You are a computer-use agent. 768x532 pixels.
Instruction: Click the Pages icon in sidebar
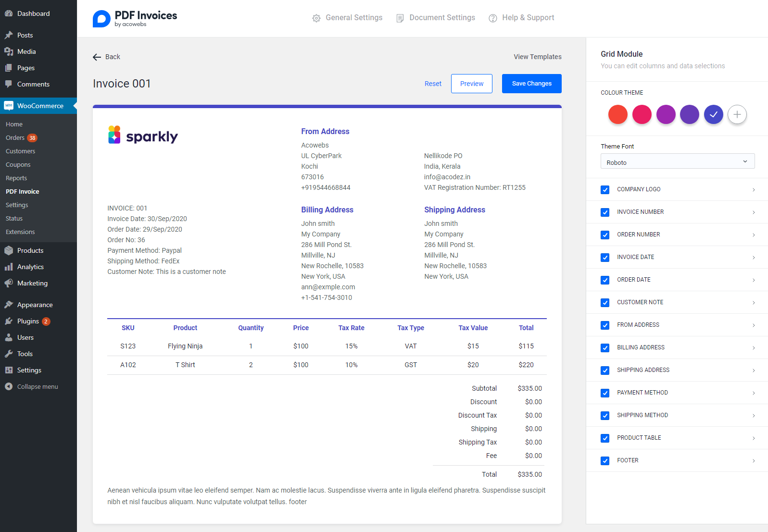click(9, 68)
